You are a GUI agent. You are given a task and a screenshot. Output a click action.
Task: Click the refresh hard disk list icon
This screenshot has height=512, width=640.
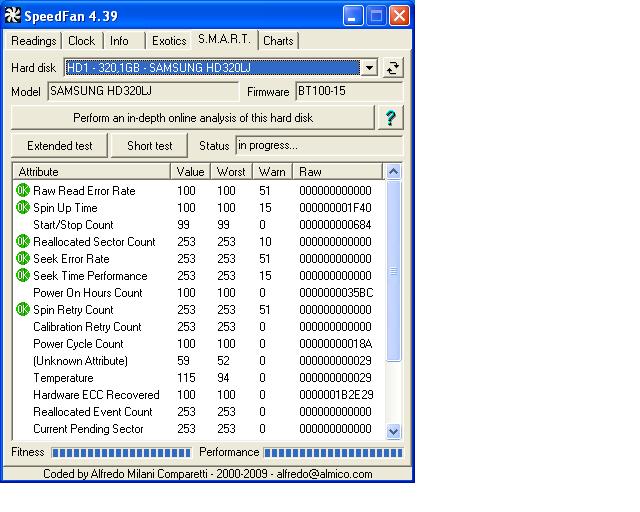coord(393,68)
